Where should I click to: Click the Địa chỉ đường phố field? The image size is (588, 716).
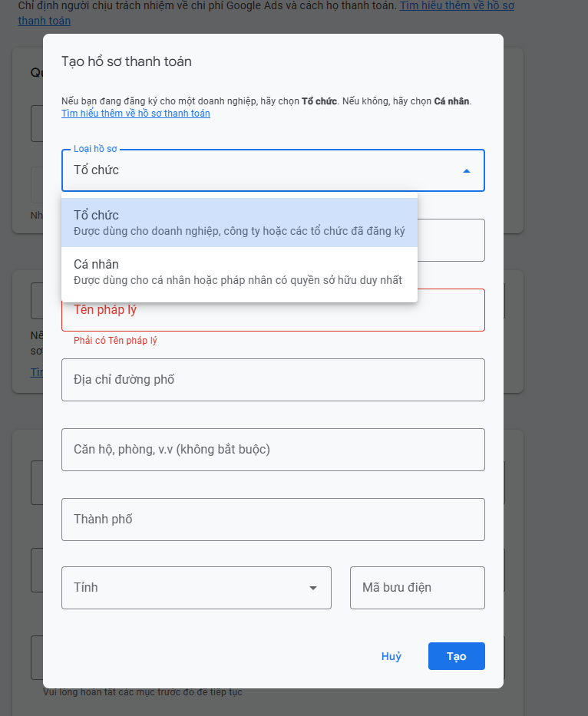click(x=273, y=380)
